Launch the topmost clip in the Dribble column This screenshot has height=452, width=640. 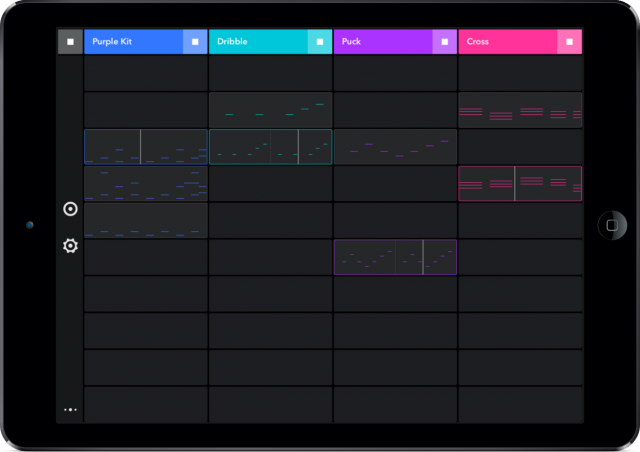270,110
